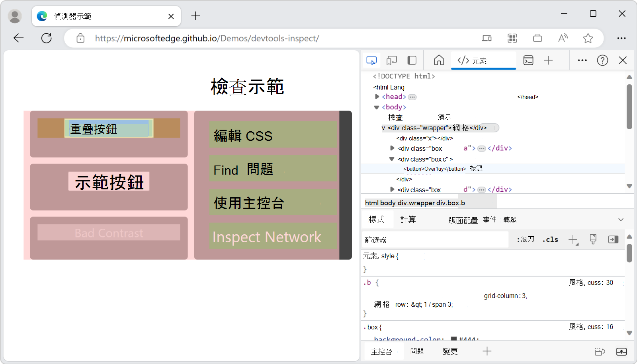Collapse the div class box c node
The image size is (637, 364).
[391, 159]
